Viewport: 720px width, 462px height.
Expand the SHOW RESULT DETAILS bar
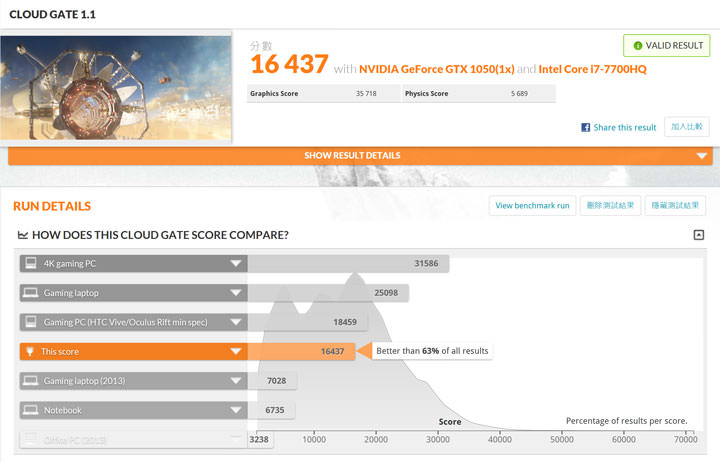click(701, 156)
